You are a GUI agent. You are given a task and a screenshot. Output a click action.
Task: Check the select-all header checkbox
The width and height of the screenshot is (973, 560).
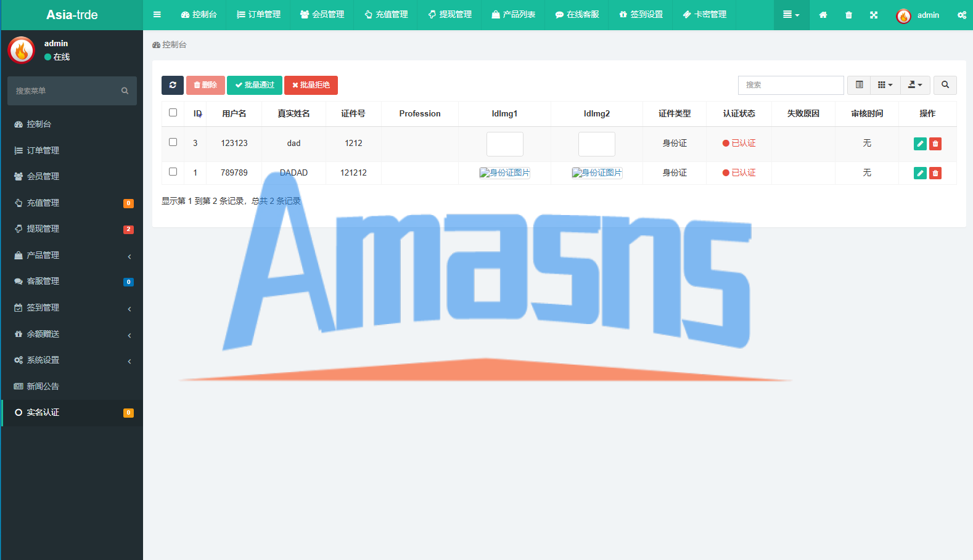coord(173,113)
